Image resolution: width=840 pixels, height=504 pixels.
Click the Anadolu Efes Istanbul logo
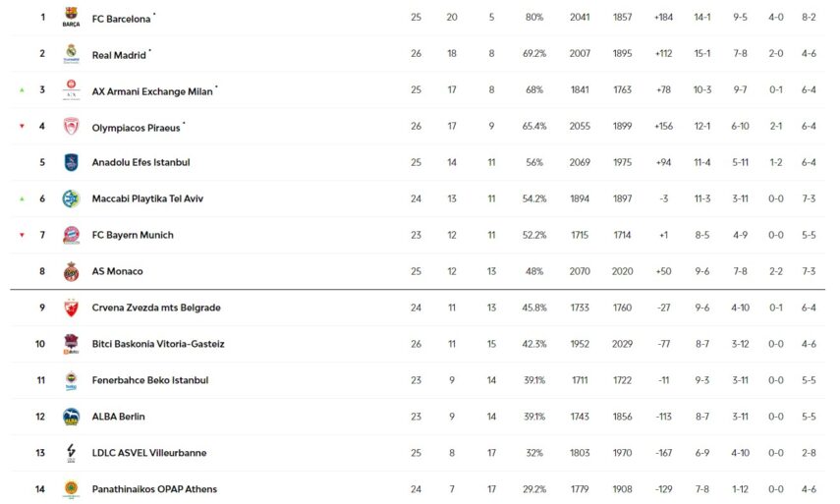click(x=71, y=162)
